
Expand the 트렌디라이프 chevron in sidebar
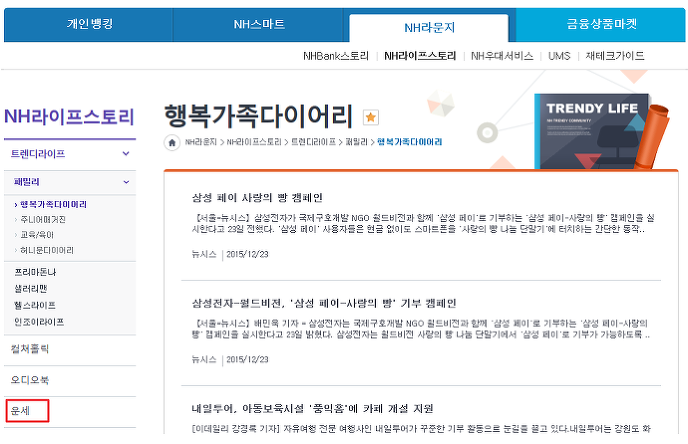click(126, 154)
